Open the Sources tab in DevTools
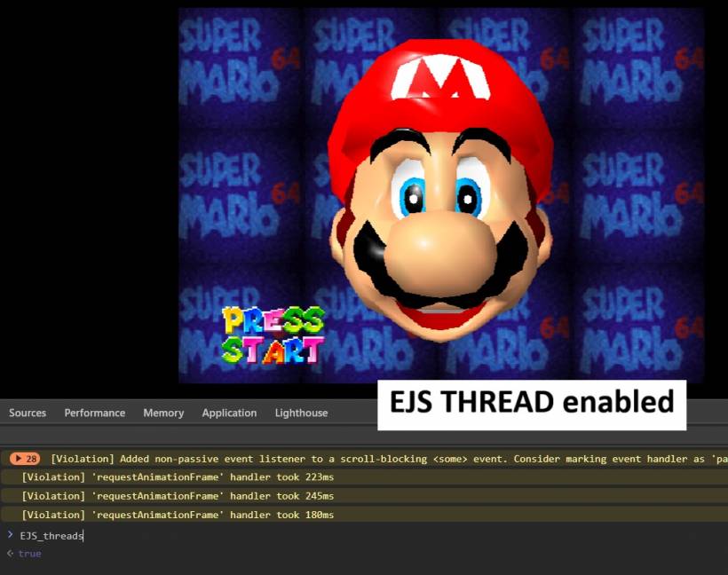Image resolution: width=728 pixels, height=575 pixels. pos(28,413)
